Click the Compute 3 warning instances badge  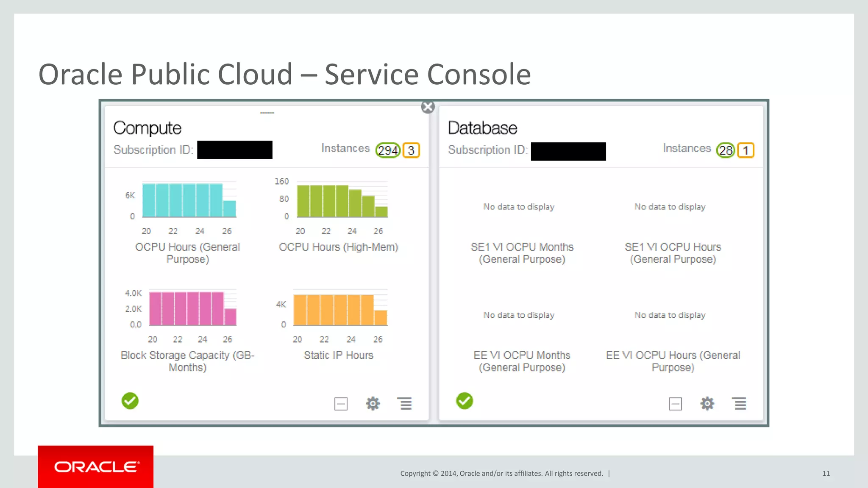point(411,150)
